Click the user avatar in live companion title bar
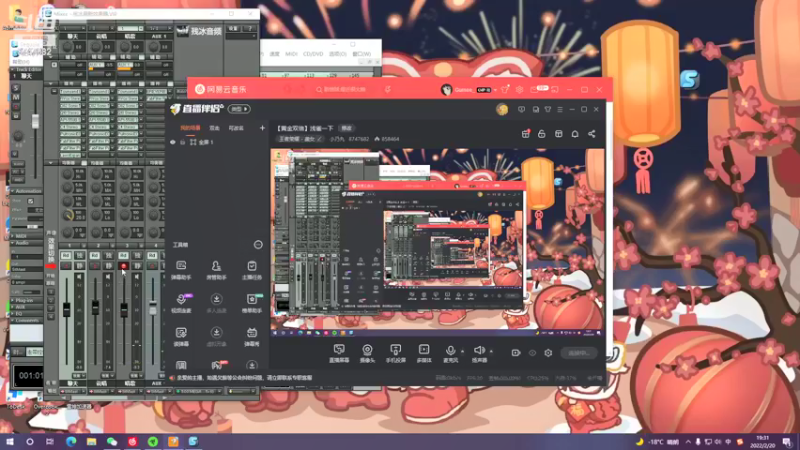Screen dimensions: 800x450 click(502, 109)
